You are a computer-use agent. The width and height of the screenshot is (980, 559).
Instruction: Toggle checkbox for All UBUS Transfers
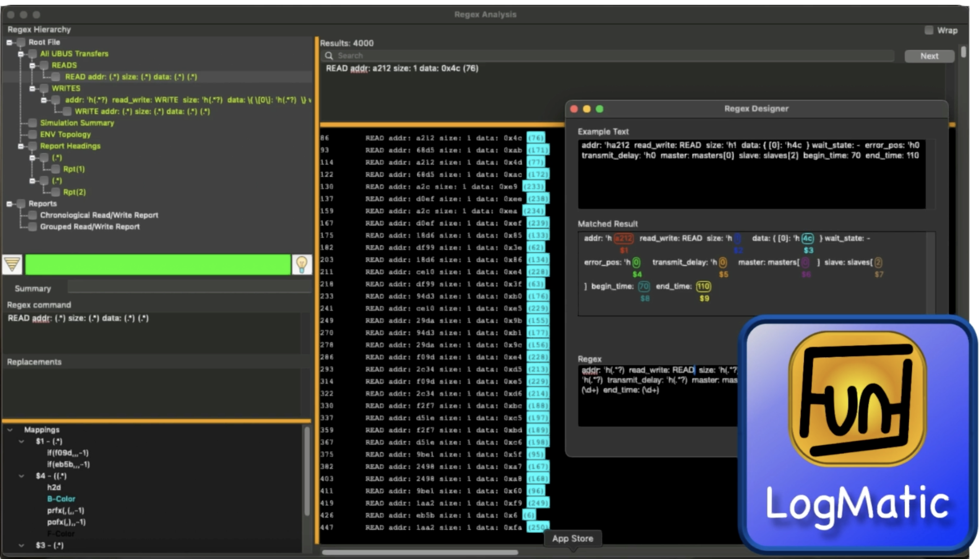[x=32, y=54]
